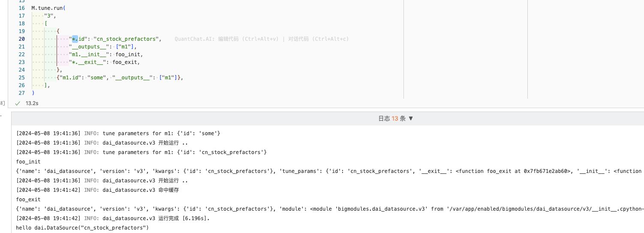
Task: Click the standalone foo_init output line
Action: point(28,162)
